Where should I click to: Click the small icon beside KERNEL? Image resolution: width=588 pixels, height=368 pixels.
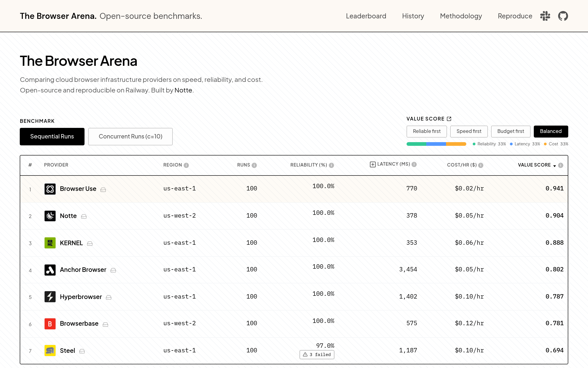pos(90,243)
